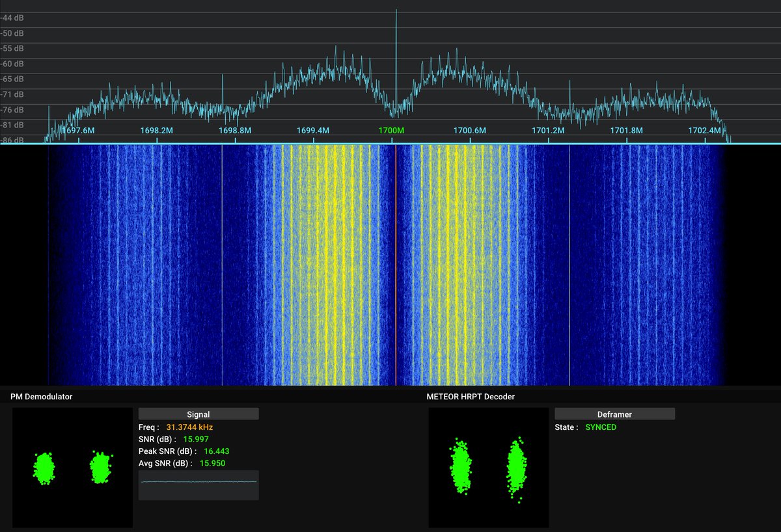
Task: Click the 1702.4M frequency label
Action: pos(705,130)
